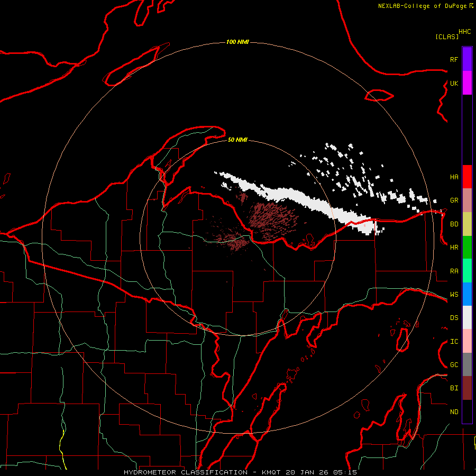Click the RF purple legend swatch
The height and width of the screenshot is (476, 476).
pyautogui.click(x=467, y=59)
